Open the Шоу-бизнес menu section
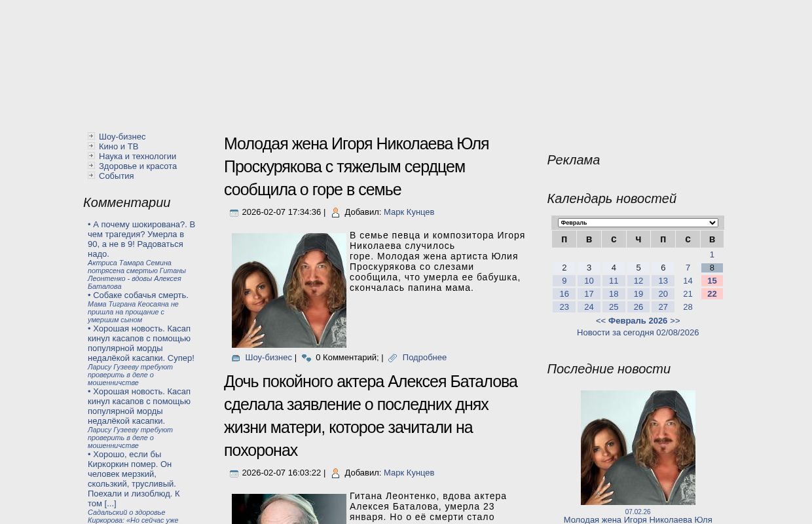The width and height of the screenshot is (812, 524). click(122, 137)
